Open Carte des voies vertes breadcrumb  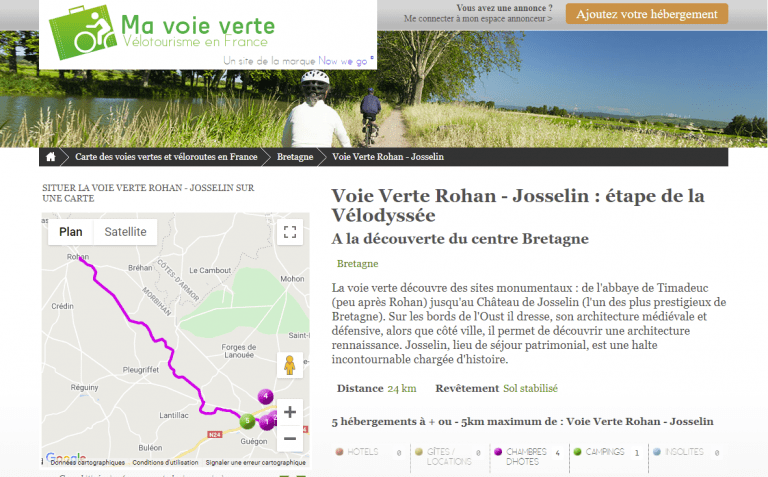pos(166,157)
